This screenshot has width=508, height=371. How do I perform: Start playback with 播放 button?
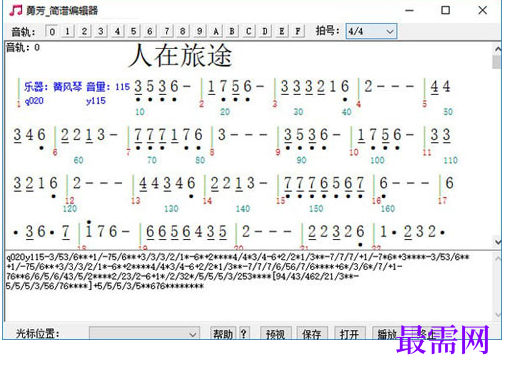tap(387, 334)
